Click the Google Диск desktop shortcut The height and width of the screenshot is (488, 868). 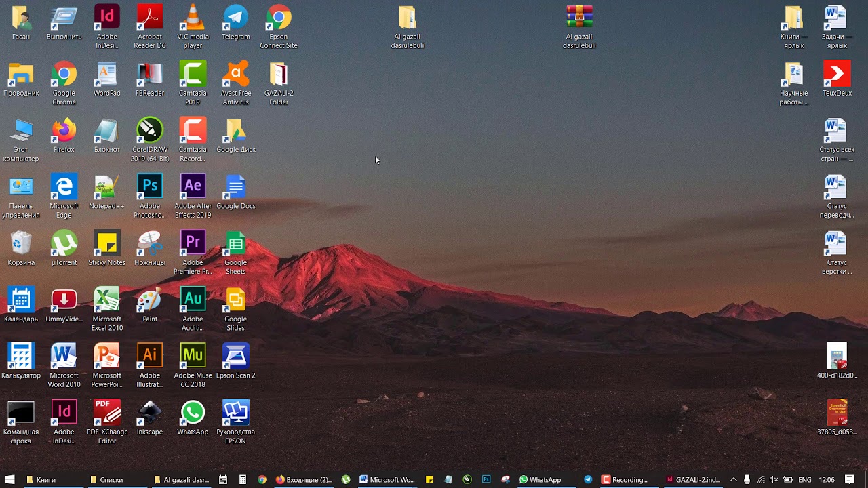tap(236, 136)
